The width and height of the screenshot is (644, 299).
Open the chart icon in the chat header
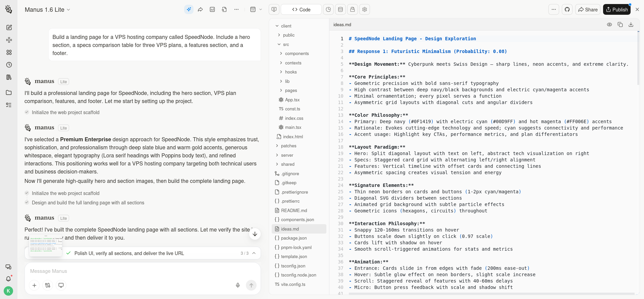pos(212,9)
